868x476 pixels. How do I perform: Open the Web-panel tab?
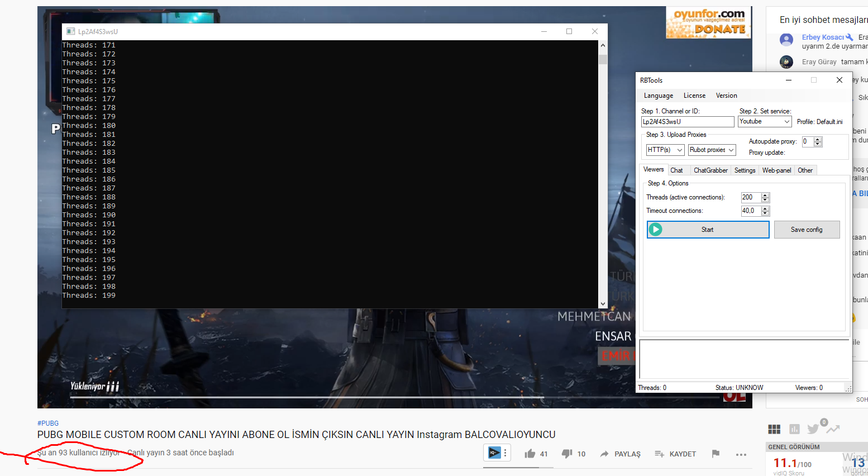point(776,170)
